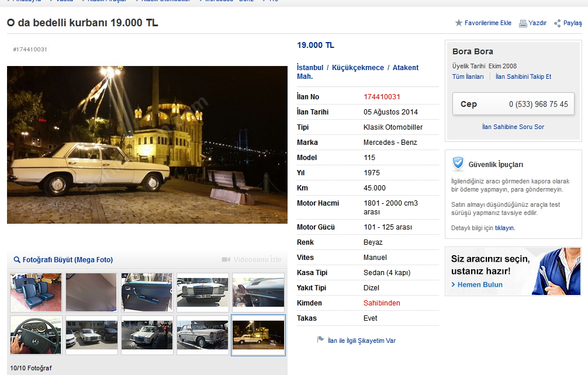Click Tüm İlanları to view seller's listings
Viewport: 588px width, 375px height.
click(x=468, y=77)
